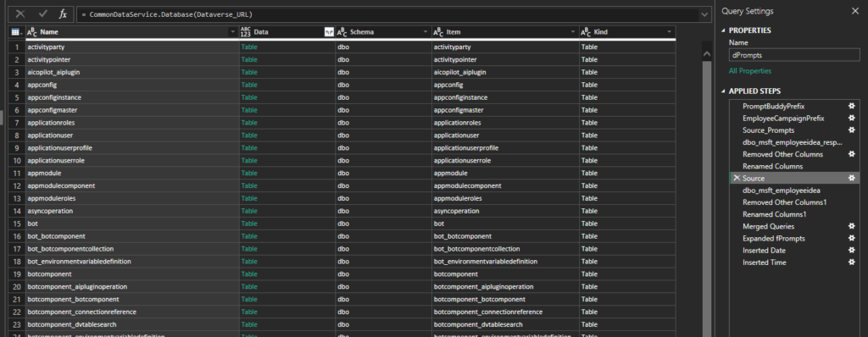The width and height of the screenshot is (868, 337).
Task: Expand the Data column with its expand icon
Action: coord(329,32)
